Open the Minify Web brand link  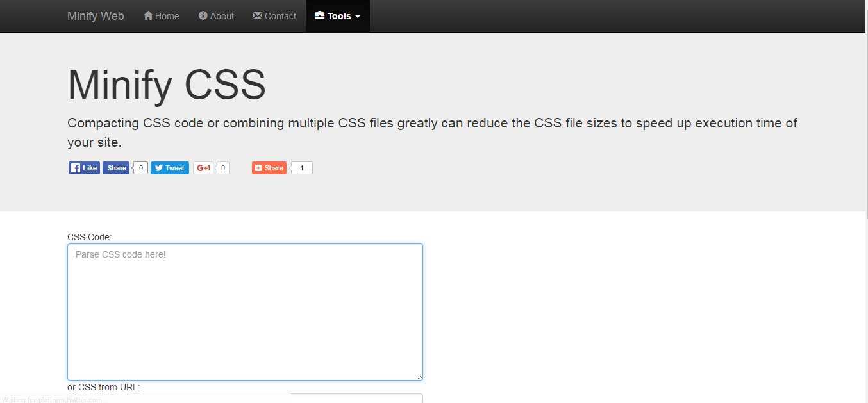[x=96, y=16]
